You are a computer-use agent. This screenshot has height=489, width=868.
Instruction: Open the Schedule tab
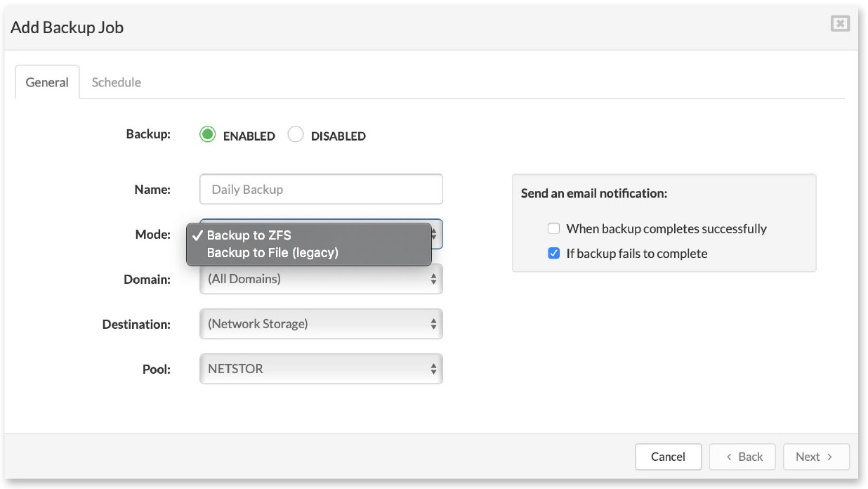[116, 82]
